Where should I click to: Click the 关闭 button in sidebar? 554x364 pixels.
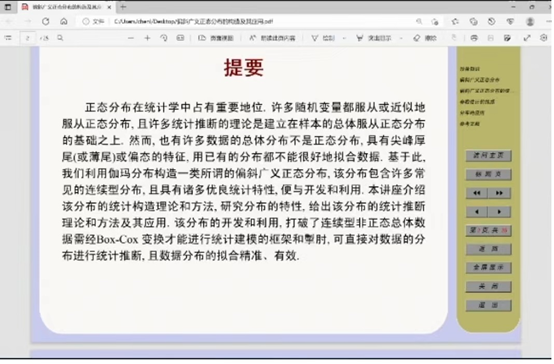click(x=488, y=286)
